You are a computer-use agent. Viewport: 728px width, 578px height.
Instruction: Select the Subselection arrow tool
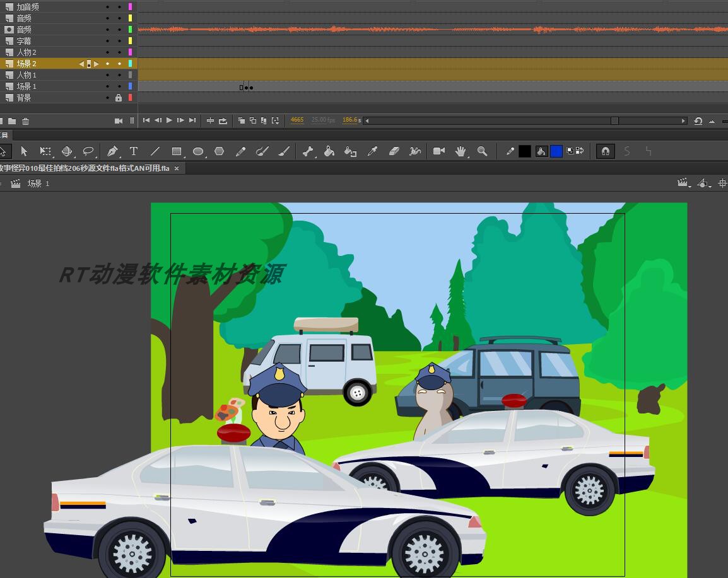pos(24,151)
